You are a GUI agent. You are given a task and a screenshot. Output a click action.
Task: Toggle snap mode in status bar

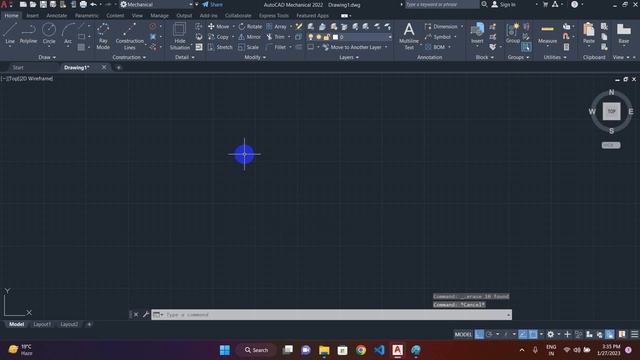[489, 334]
